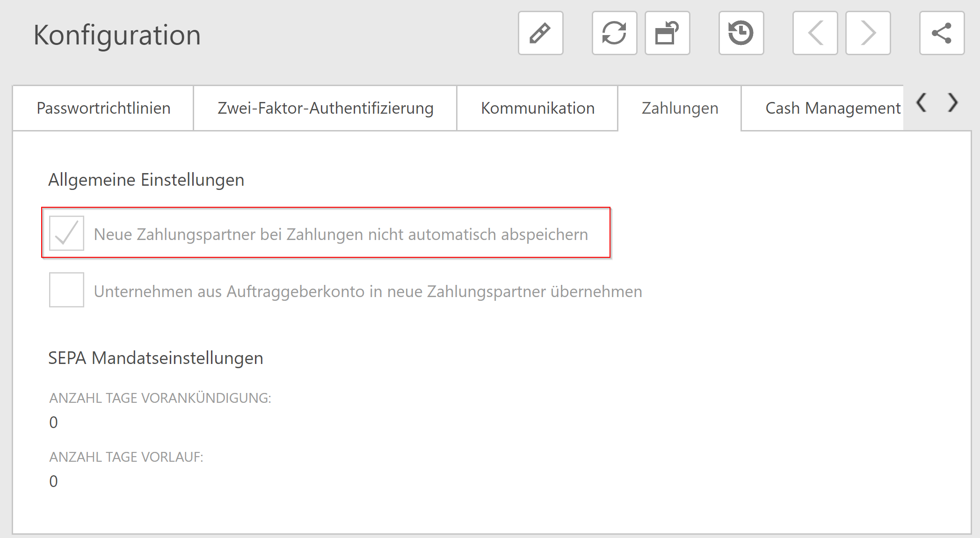Go to next record arrow
Screen dimensions: 980x538
point(868,33)
